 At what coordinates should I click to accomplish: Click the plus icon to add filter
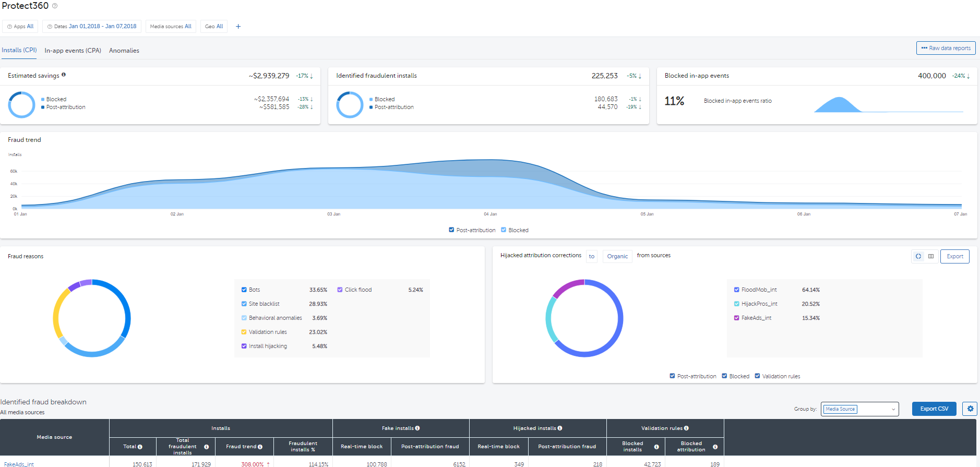pos(238,27)
